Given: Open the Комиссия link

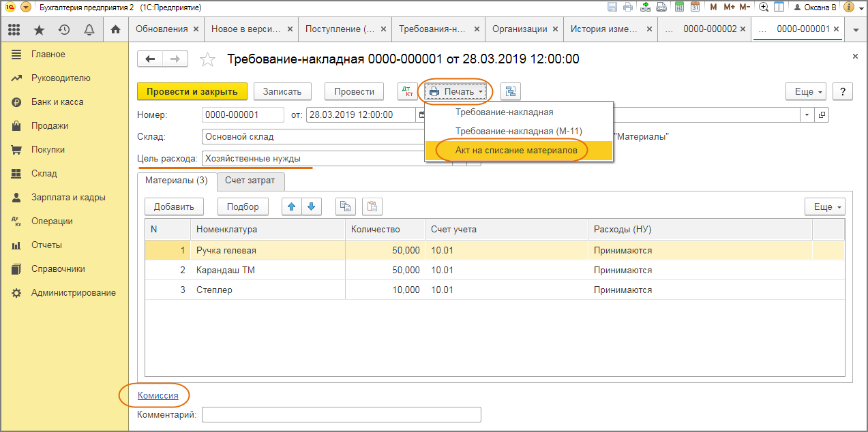Looking at the screenshot, I should [x=158, y=395].
